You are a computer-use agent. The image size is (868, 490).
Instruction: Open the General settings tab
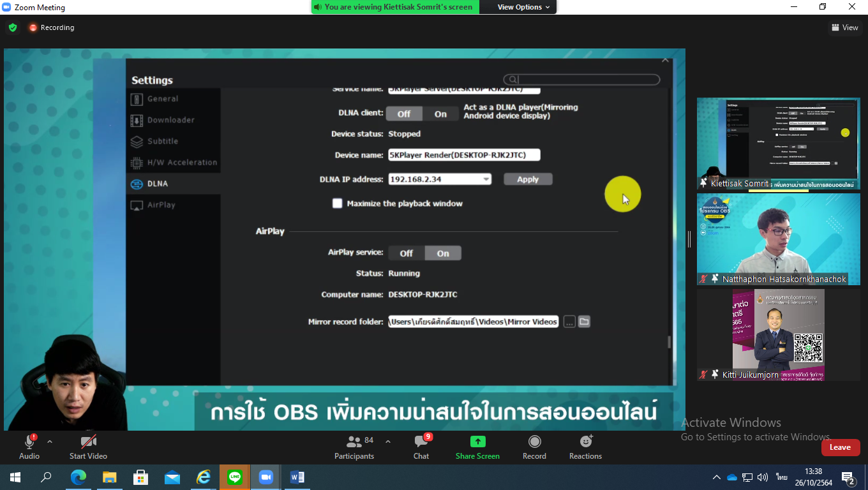coord(173,99)
